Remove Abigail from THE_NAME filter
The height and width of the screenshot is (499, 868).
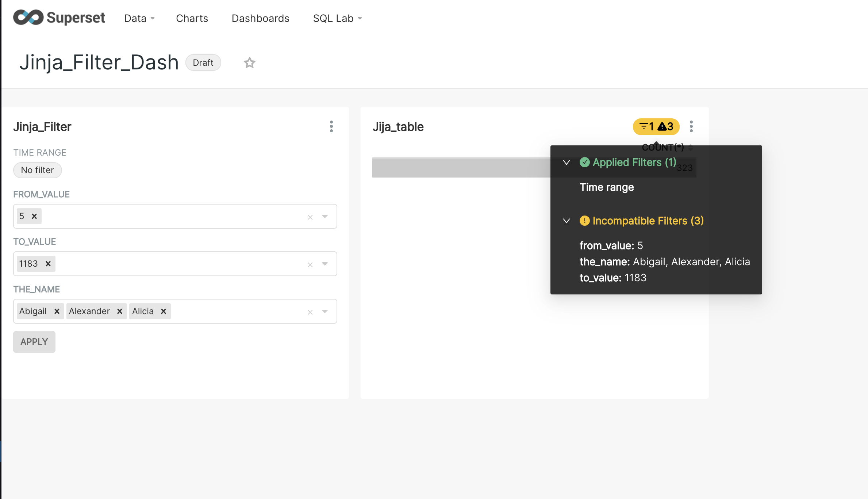point(57,311)
